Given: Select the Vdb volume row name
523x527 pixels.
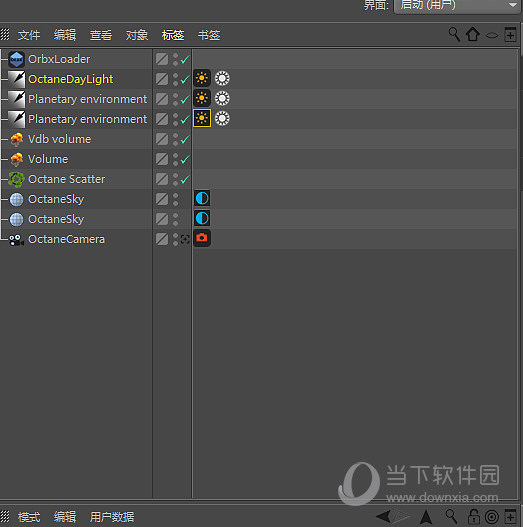Looking at the screenshot, I should click(x=59, y=139).
